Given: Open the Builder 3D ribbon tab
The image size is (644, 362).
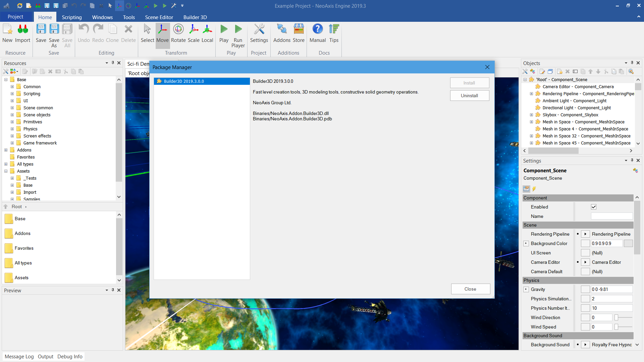Looking at the screenshot, I should tap(195, 17).
